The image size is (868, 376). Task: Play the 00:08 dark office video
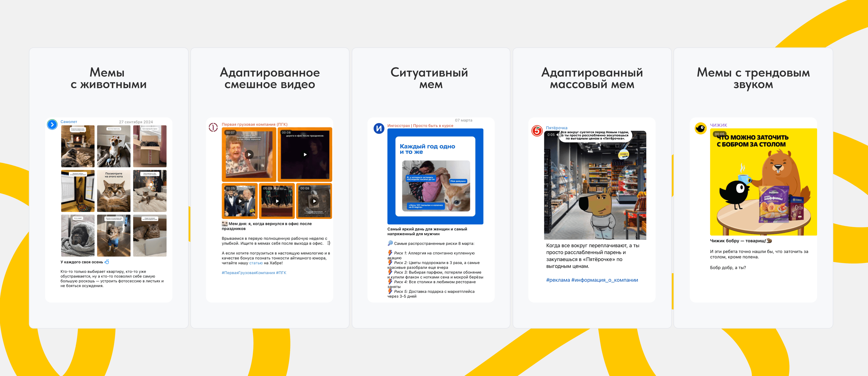[305, 155]
